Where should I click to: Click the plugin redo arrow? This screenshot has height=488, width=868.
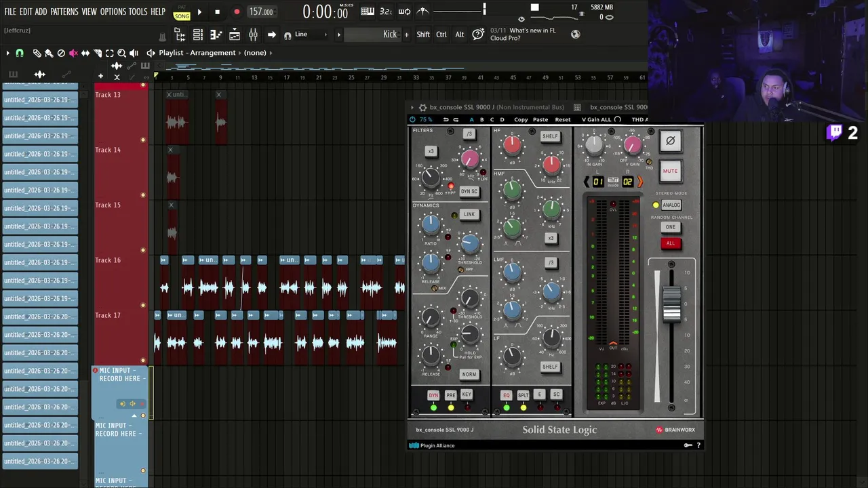point(456,119)
